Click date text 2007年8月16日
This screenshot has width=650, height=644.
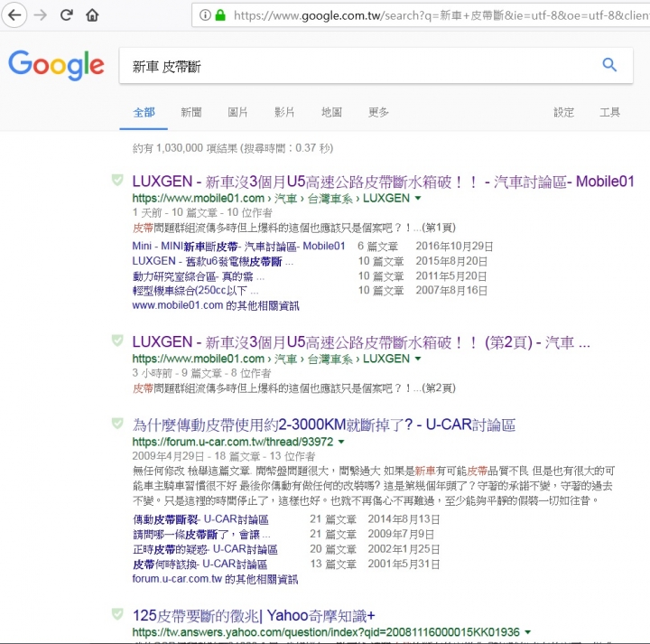(451, 291)
